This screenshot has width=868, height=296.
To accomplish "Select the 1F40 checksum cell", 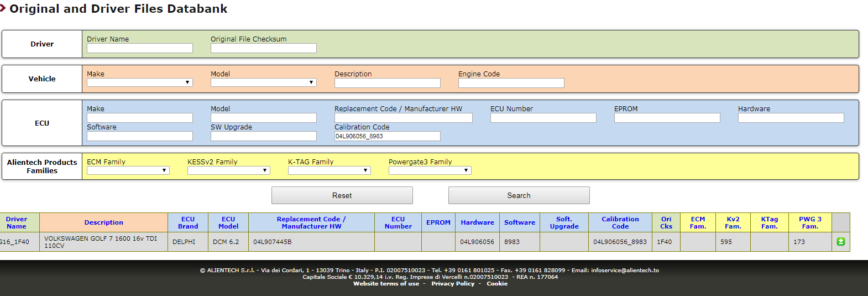I will (666, 242).
